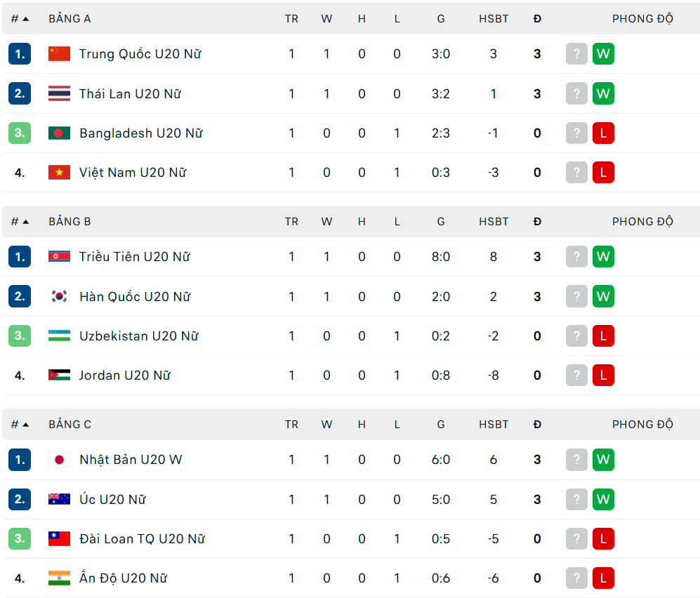This screenshot has height=598, width=700.
Task: Click the Uzbekistan flag icon
Action: point(60,335)
